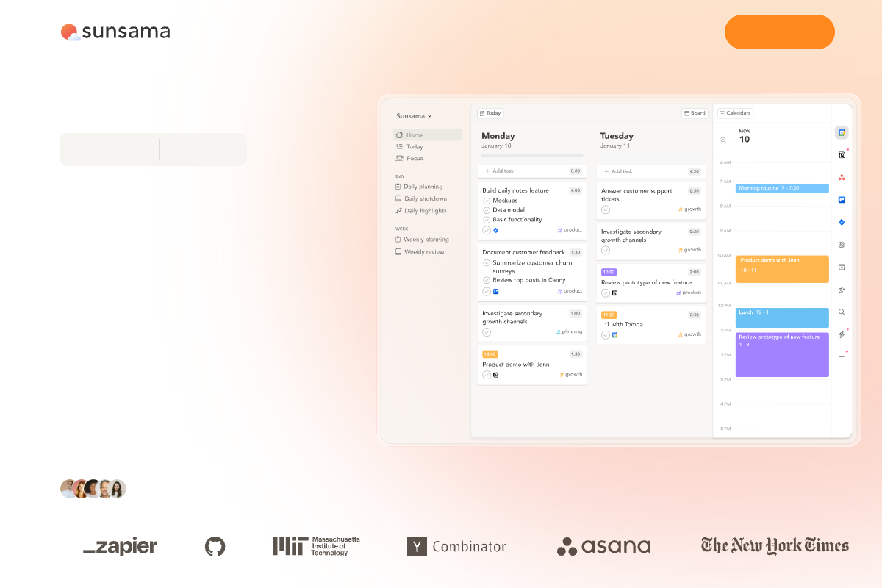The height and width of the screenshot is (588, 882).
Task: Click the Sunsama logo at top left
Action: 115,32
